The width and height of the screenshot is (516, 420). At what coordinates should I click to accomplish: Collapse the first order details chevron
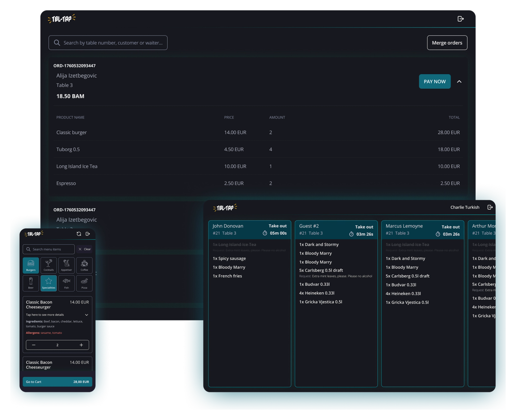pos(459,82)
